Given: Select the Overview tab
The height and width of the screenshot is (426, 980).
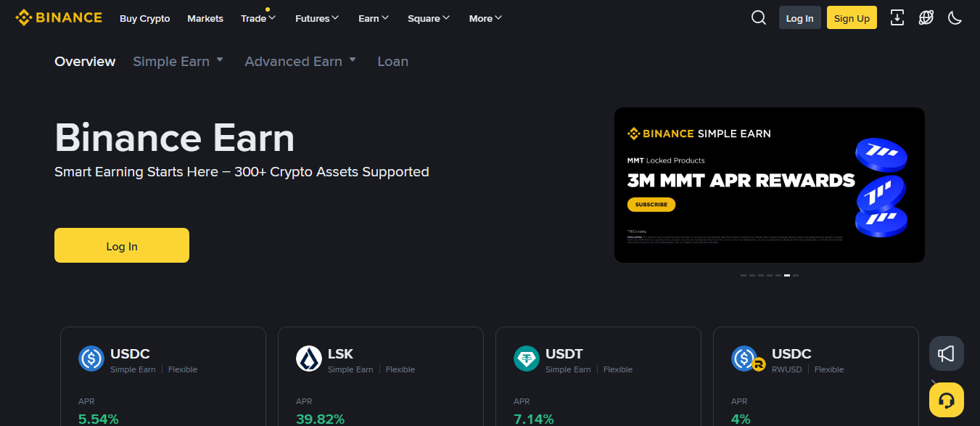Looking at the screenshot, I should click(x=85, y=62).
